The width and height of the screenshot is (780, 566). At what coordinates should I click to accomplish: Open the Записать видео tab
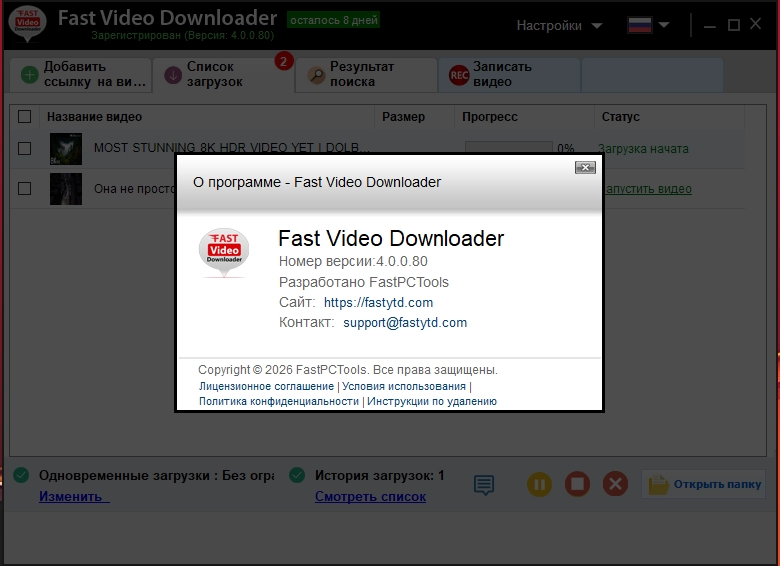pos(509,75)
